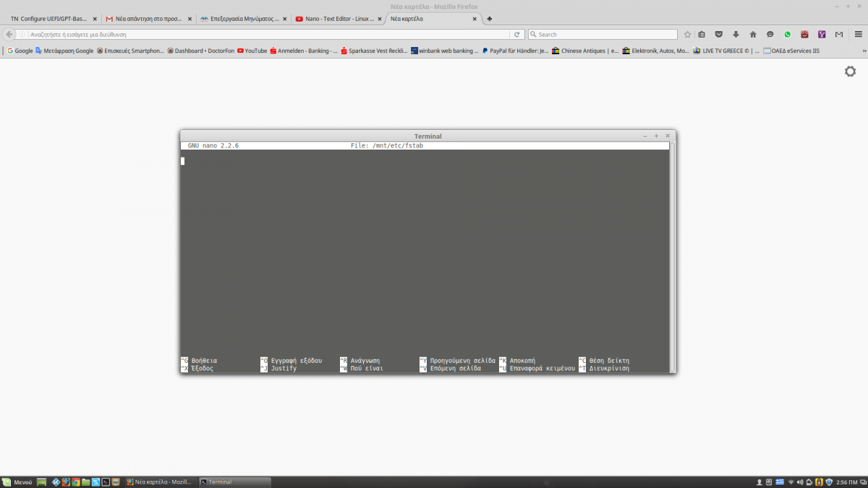Click the Έξοδος label in nano footer
This screenshot has height=488, width=868.
(203, 368)
